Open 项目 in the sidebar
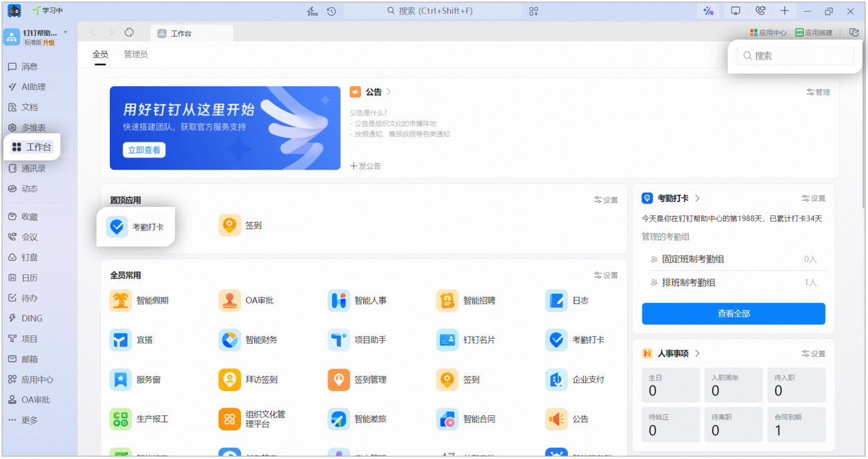Viewport: 868px width, 459px height. coord(23,339)
